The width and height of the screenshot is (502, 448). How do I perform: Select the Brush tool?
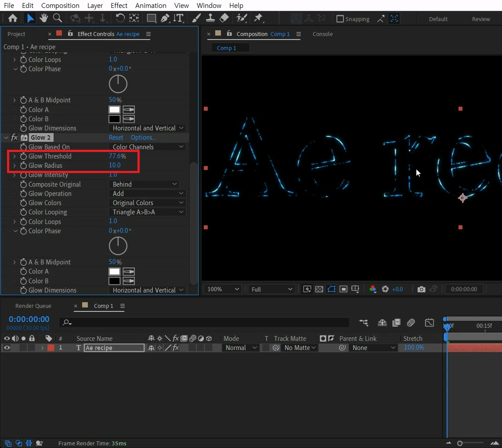pyautogui.click(x=196, y=18)
